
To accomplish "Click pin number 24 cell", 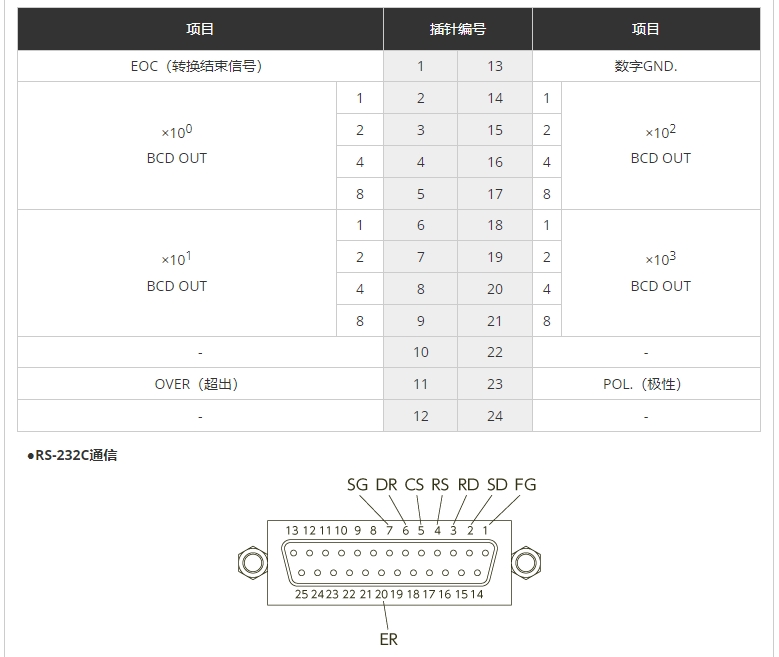I will click(x=495, y=416).
